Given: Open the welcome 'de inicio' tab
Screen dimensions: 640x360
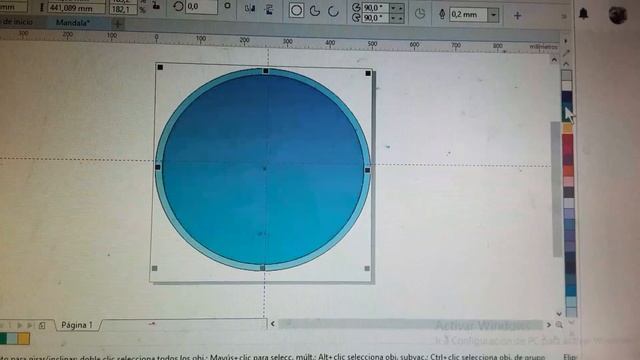Looking at the screenshot, I should point(16,21).
